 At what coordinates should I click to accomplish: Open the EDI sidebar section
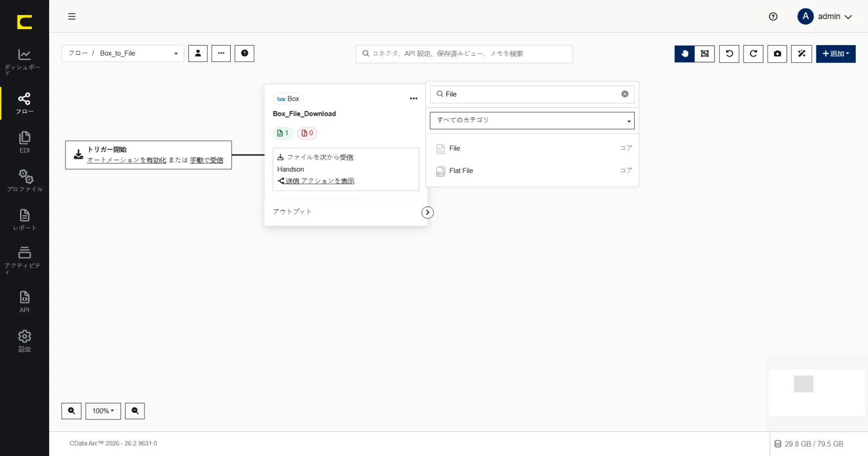click(x=24, y=142)
